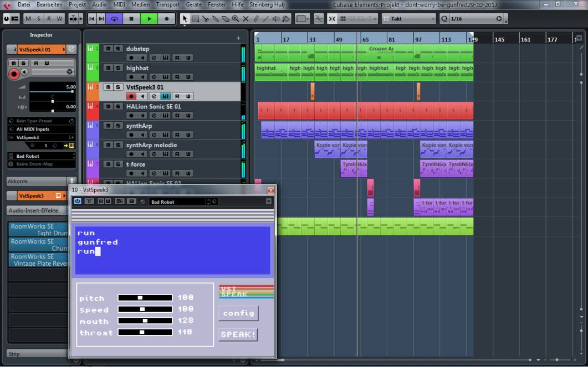588x367 pixels.
Task: Toggle Auto-Scroll crosshair icon in toolbar
Action: pyautogui.click(x=319, y=19)
